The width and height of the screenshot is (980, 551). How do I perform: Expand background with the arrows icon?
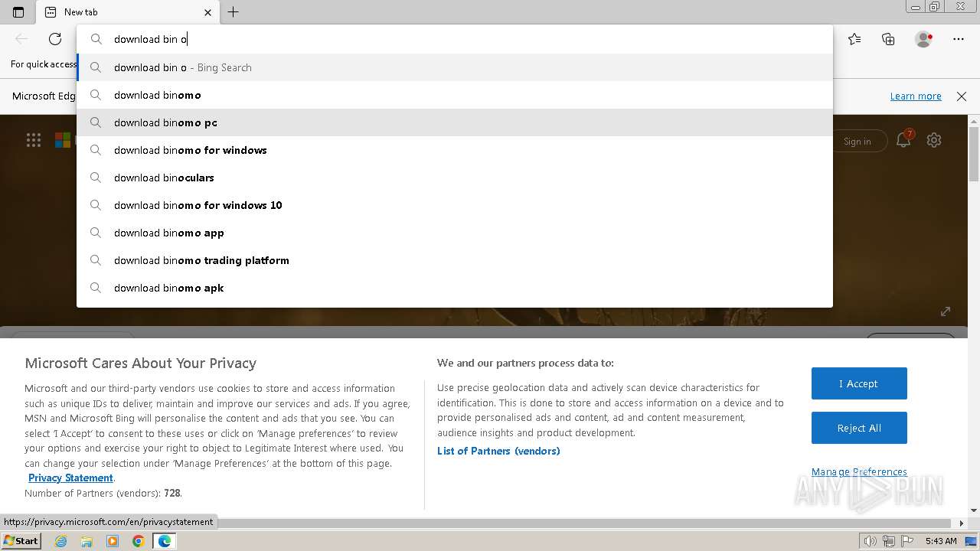[946, 311]
